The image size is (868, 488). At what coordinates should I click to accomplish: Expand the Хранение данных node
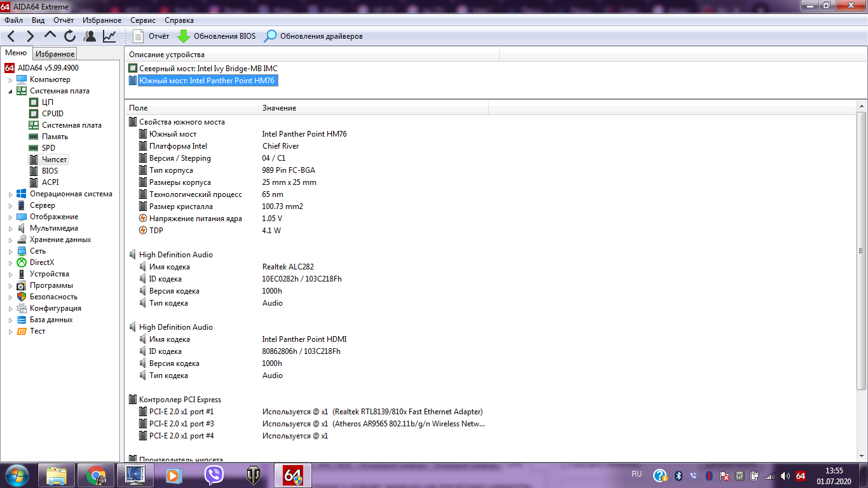pos(10,240)
